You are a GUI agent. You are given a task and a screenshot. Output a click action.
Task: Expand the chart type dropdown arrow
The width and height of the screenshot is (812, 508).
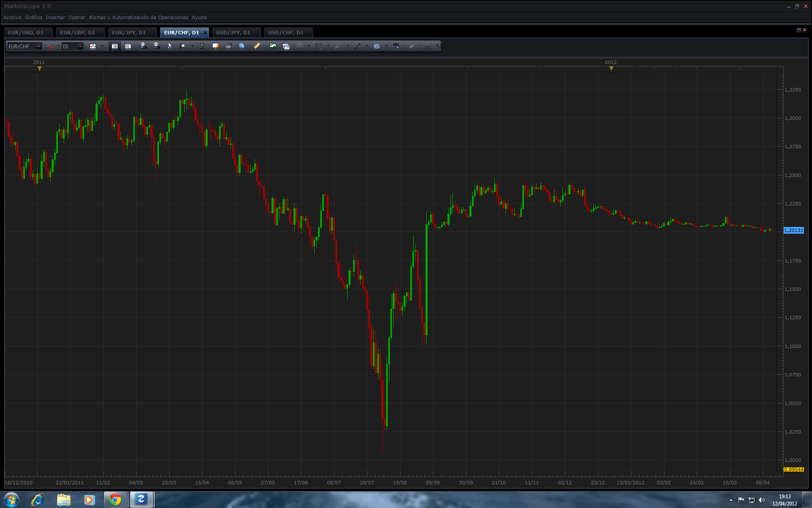point(102,46)
